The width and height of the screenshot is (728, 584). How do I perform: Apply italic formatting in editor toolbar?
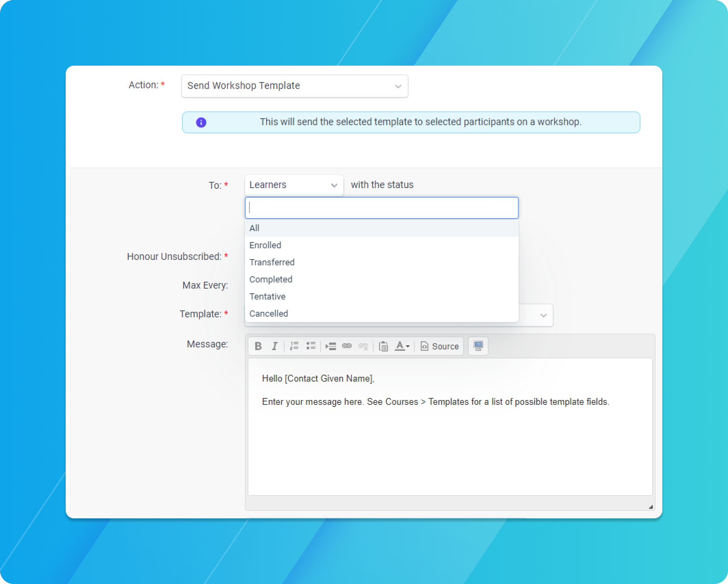275,346
